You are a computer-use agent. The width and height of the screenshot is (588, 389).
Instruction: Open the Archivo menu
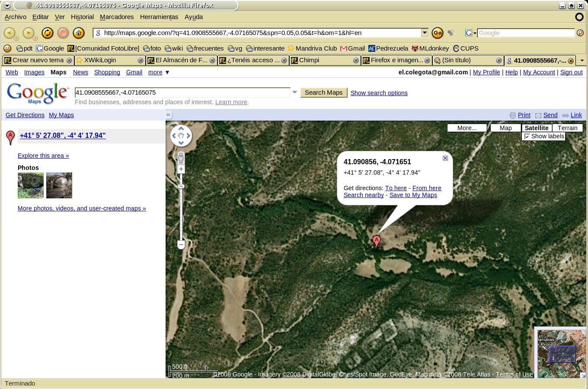pyautogui.click(x=16, y=17)
